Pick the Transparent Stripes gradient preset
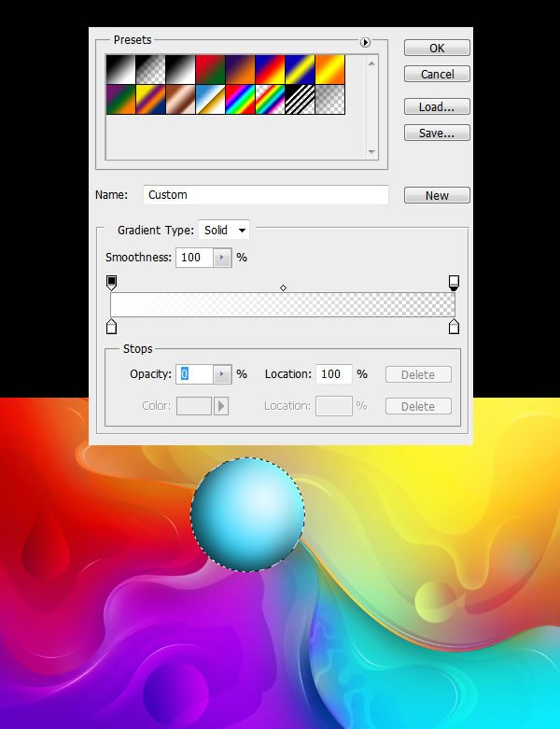The height and width of the screenshot is (729, 560). [x=300, y=99]
